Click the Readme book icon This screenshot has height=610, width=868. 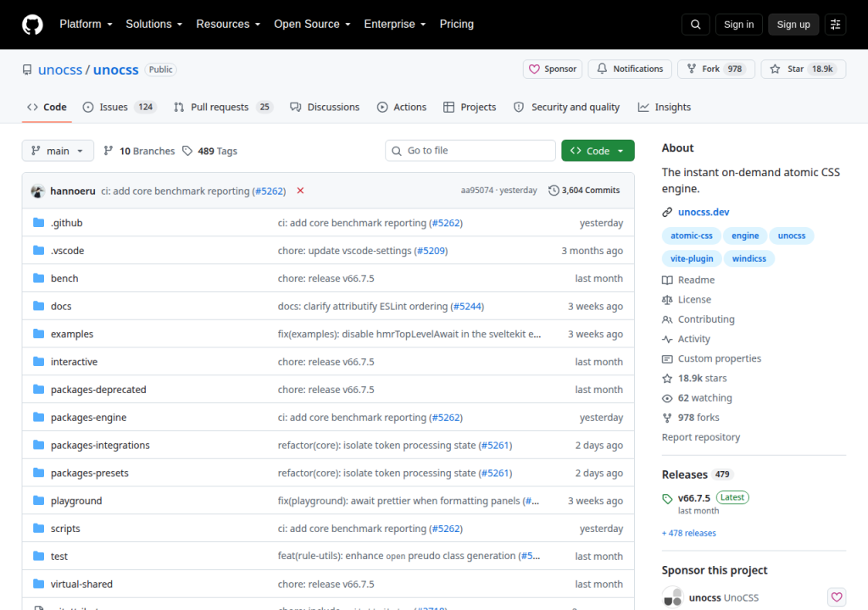click(x=667, y=280)
